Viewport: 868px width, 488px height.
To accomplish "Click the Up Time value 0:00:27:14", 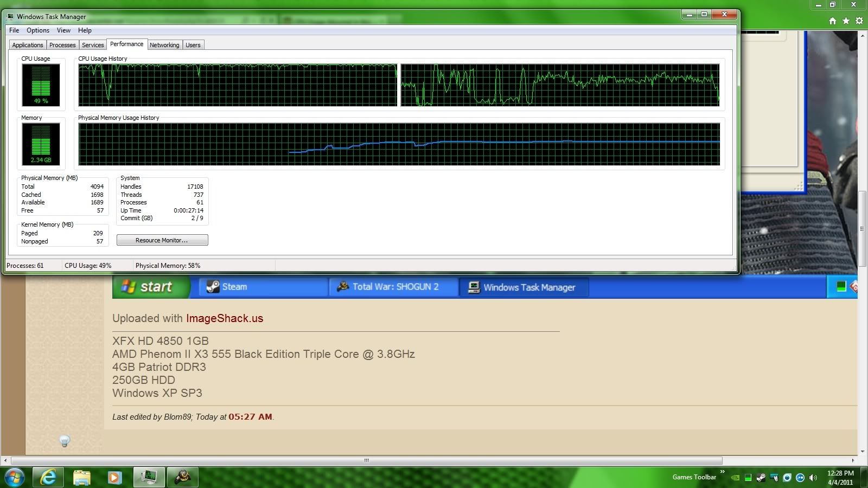I will (189, 210).
